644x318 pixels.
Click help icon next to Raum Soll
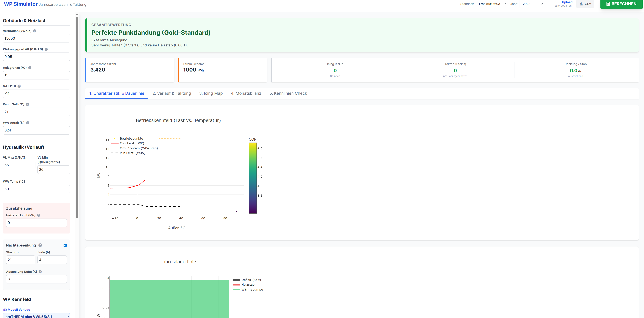click(27, 104)
